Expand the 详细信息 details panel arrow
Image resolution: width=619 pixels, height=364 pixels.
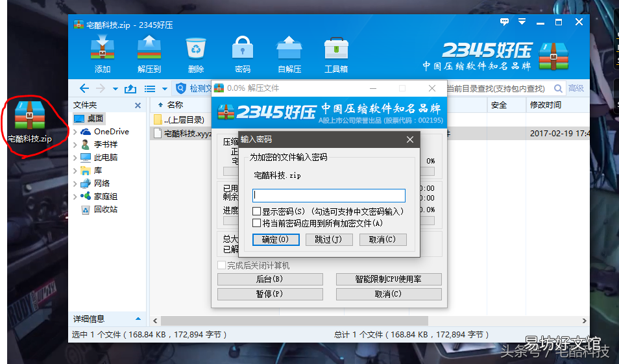[138, 319]
